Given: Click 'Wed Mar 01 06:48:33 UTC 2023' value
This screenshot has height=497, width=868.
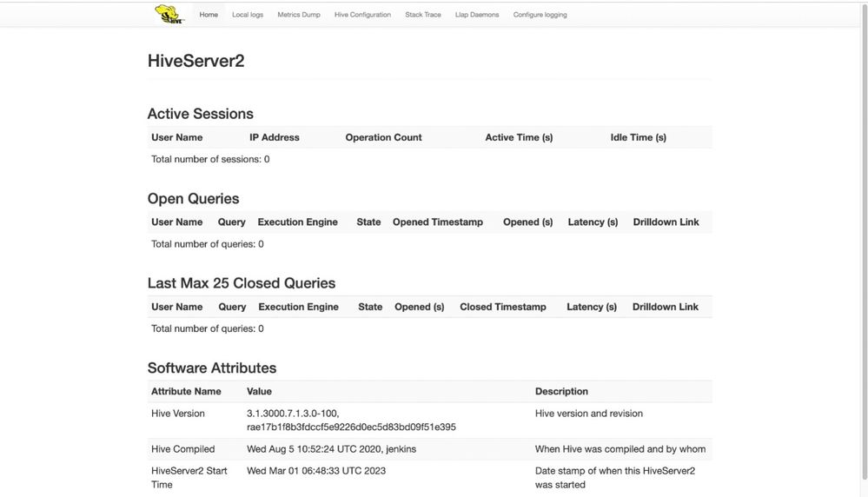Looking at the screenshot, I should pyautogui.click(x=316, y=471).
